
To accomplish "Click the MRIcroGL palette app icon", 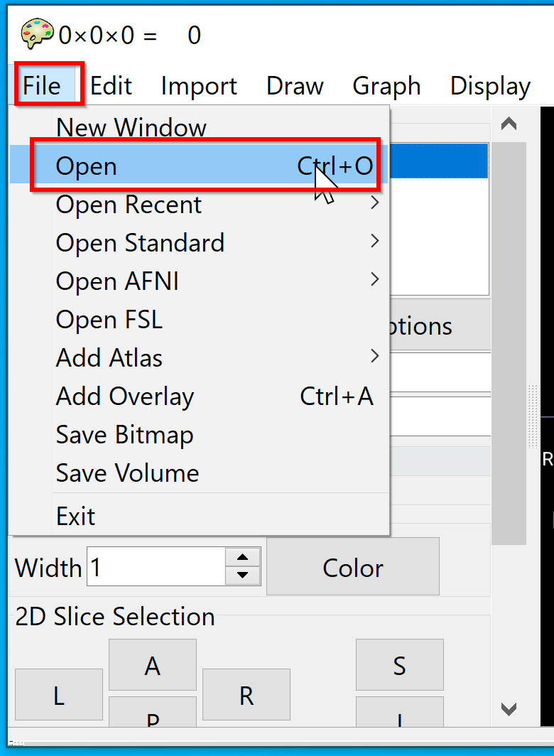I will tap(37, 34).
